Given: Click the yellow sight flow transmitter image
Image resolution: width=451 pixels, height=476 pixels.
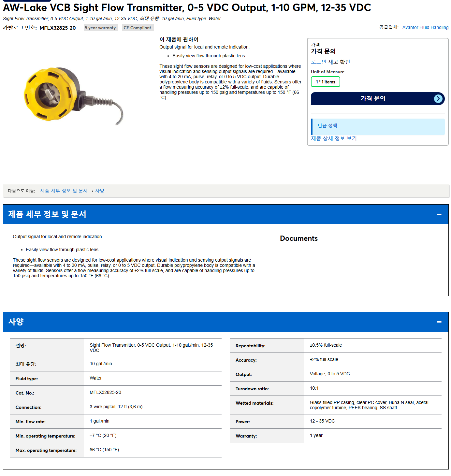Looking at the screenshot, I should click(x=73, y=96).
